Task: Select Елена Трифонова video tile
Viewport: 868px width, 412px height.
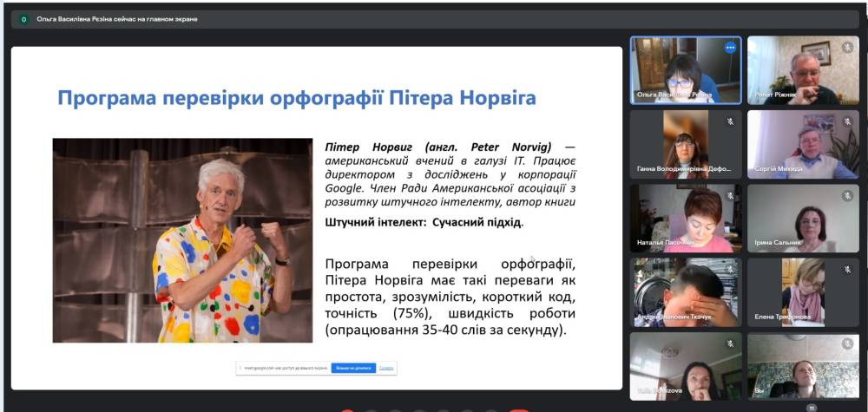Action: [x=803, y=291]
